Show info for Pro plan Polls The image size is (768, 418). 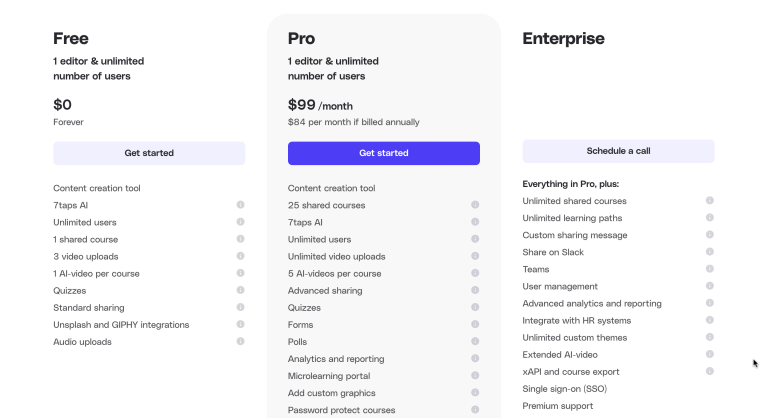click(x=475, y=341)
